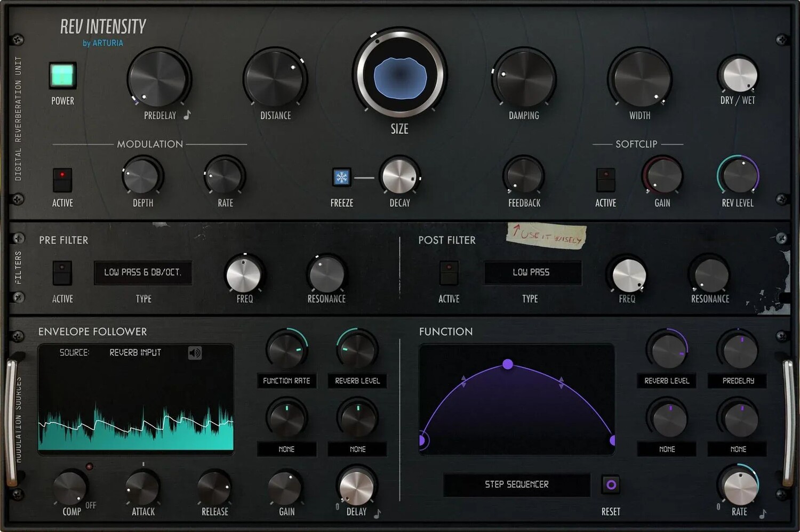This screenshot has width=800, height=532.
Task: Select the Function Rate destination label
Action: (286, 381)
